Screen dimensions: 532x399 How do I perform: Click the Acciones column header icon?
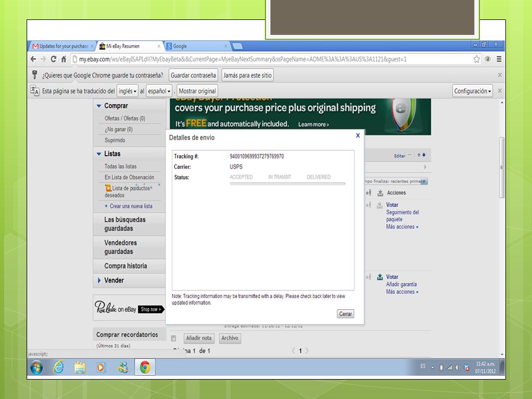(380, 193)
